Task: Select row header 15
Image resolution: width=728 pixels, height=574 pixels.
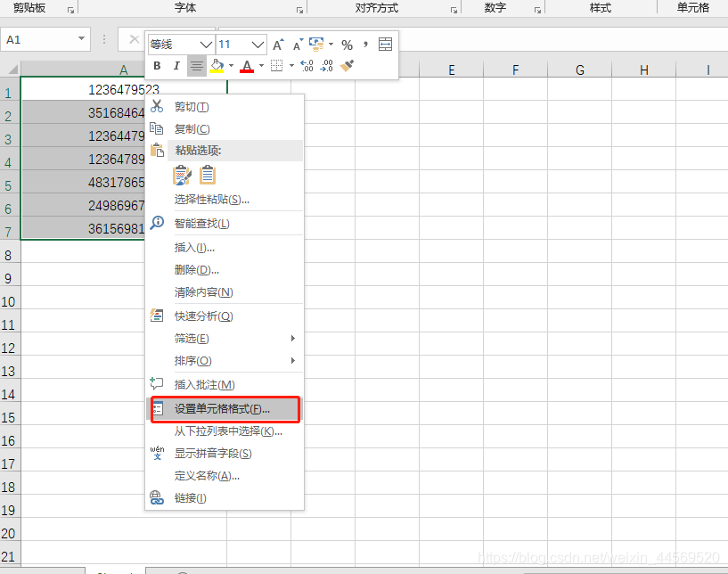Action: [x=10, y=414]
